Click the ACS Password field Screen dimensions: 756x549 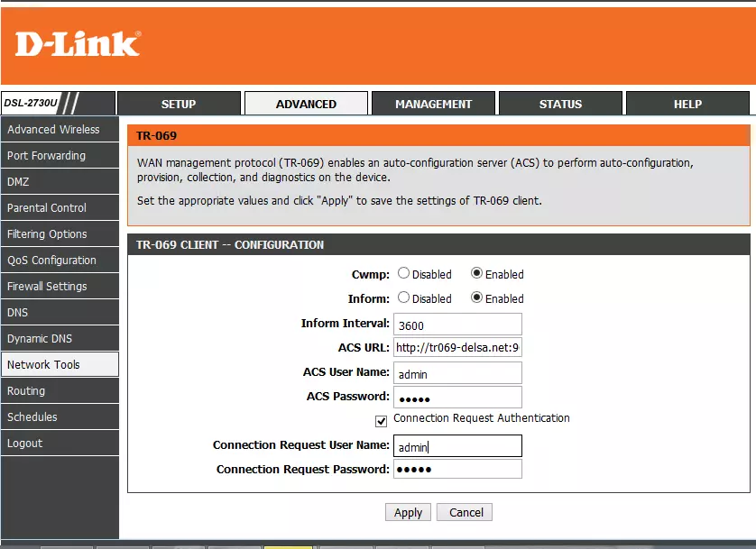click(457, 398)
